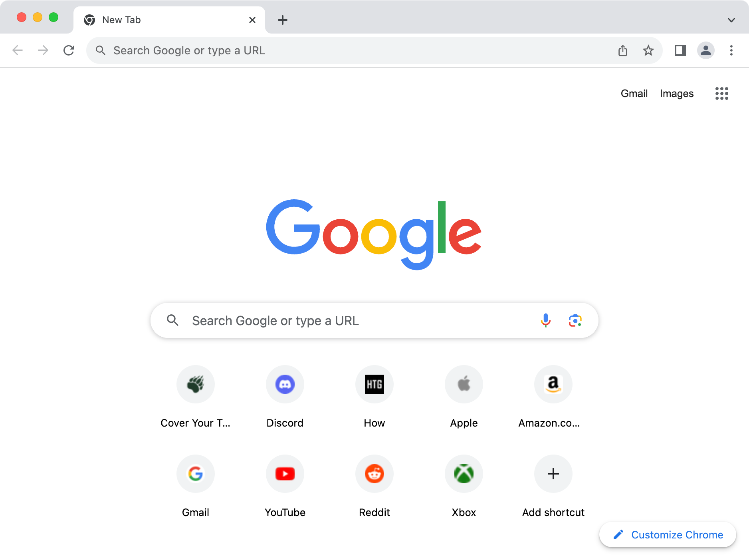The width and height of the screenshot is (749, 560).
Task: Expand the Chrome three-dot menu
Action: [x=731, y=50]
